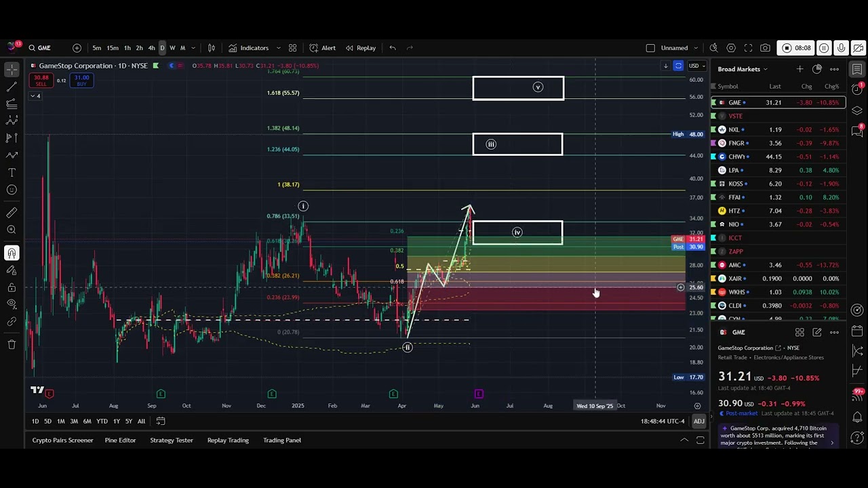Click the layout setup square icon
Screen dimensions: 868x488
click(650, 48)
